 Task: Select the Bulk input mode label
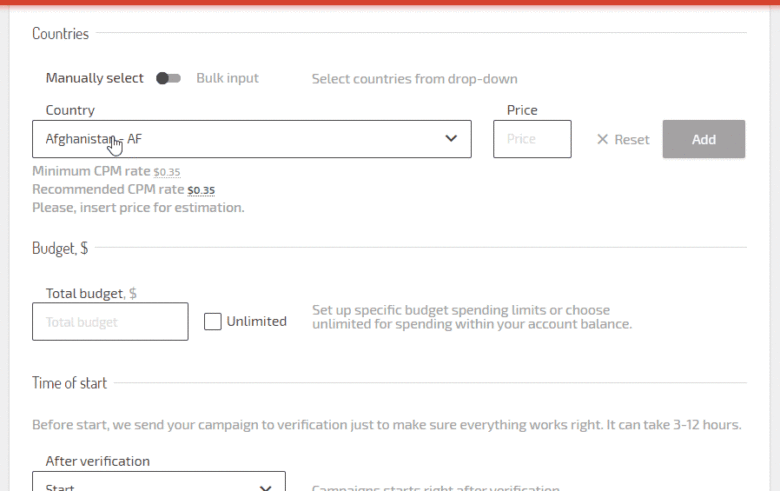click(227, 78)
